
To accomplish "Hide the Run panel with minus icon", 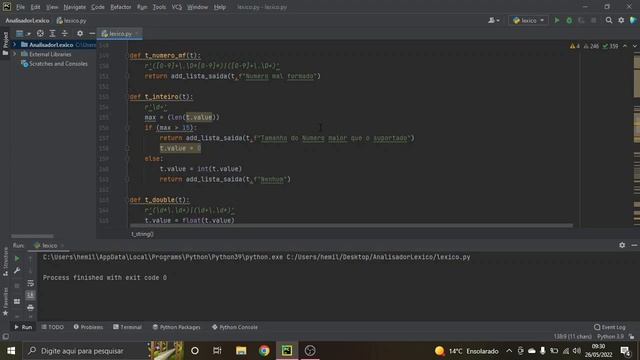I will 634,245.
